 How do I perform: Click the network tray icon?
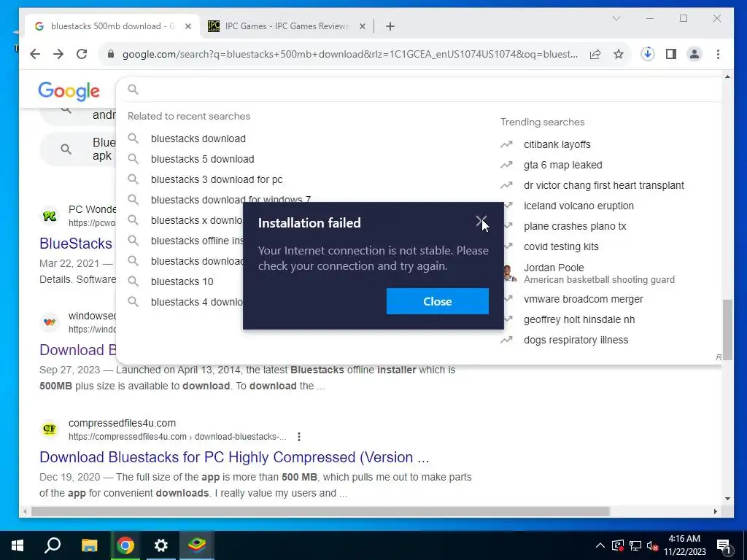(x=635, y=545)
